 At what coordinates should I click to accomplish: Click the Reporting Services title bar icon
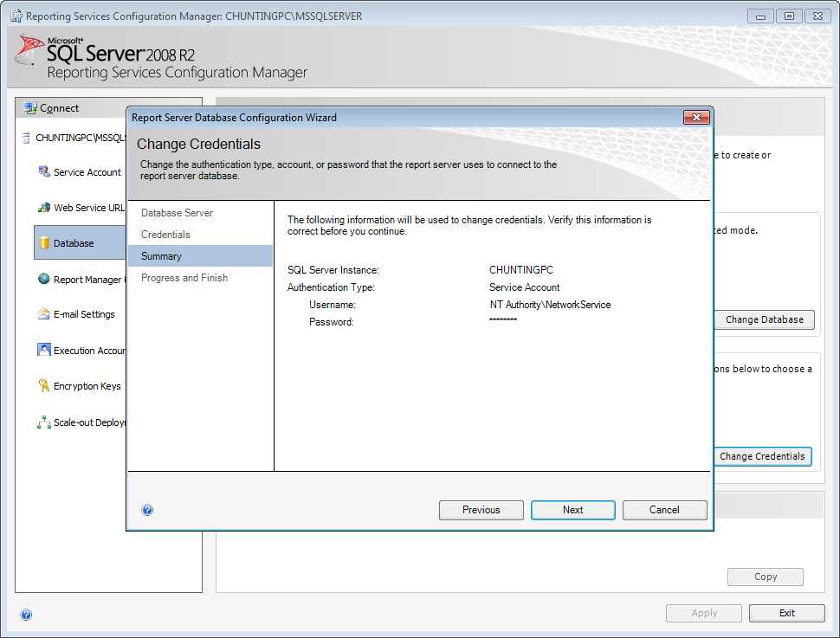[x=16, y=16]
